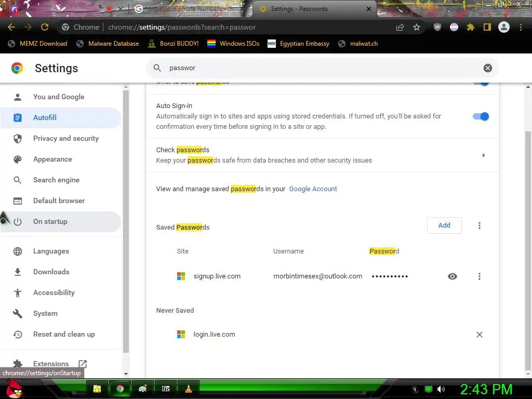Viewport: 532px width, 399px height.
Task: Open the Google Account link
Action: pyautogui.click(x=313, y=189)
